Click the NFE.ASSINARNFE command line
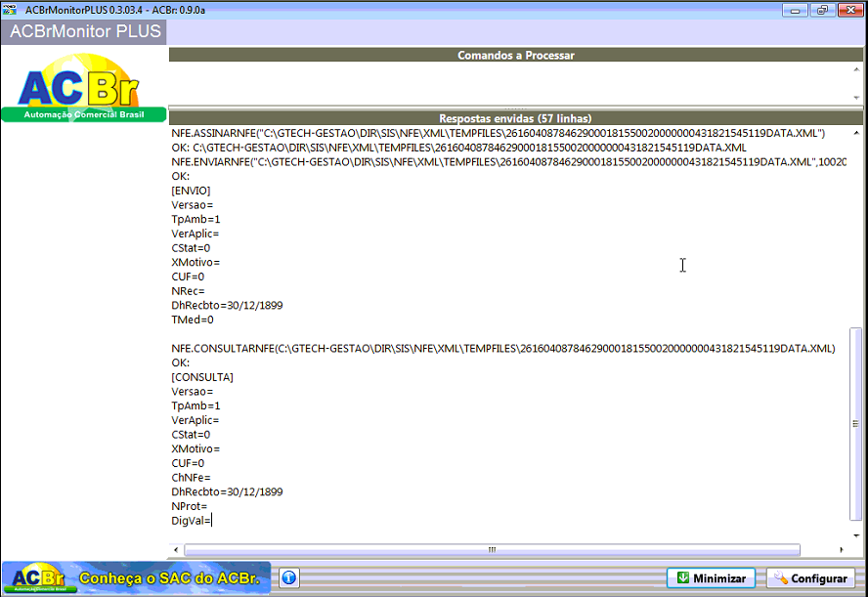 tap(499, 133)
